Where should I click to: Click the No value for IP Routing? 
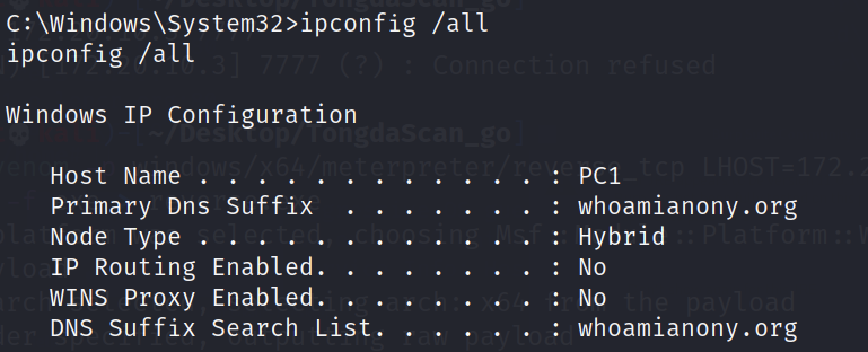click(x=592, y=267)
